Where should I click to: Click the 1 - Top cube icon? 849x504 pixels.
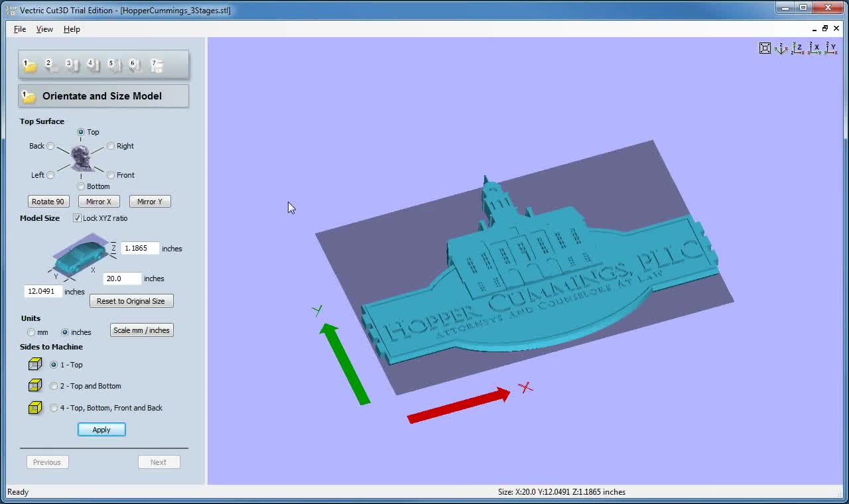point(35,364)
